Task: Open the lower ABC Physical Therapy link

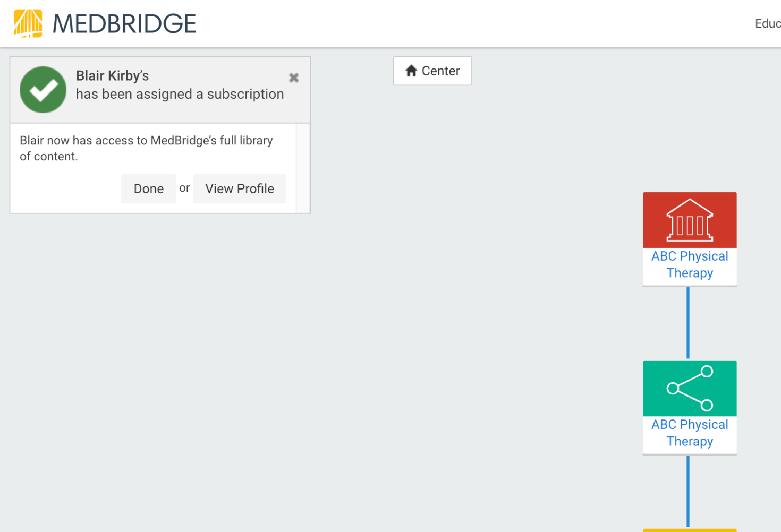Action: (690, 433)
